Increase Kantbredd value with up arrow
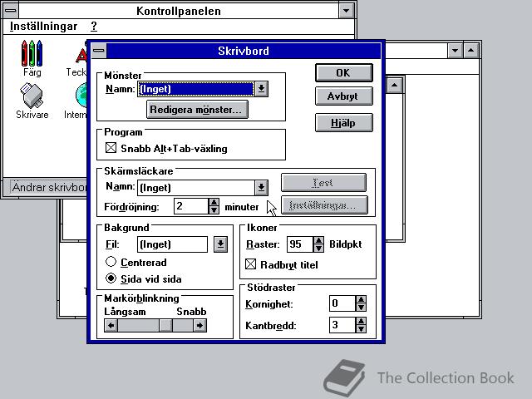The width and height of the screenshot is (532, 399). point(361,321)
